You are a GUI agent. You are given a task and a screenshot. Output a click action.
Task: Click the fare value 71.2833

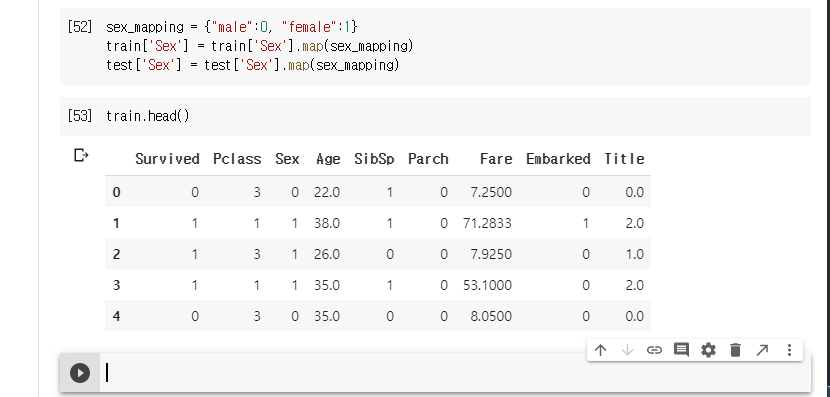(487, 223)
